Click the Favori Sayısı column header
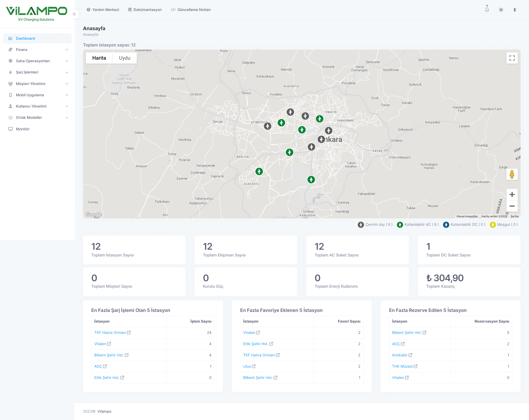 click(349, 321)
